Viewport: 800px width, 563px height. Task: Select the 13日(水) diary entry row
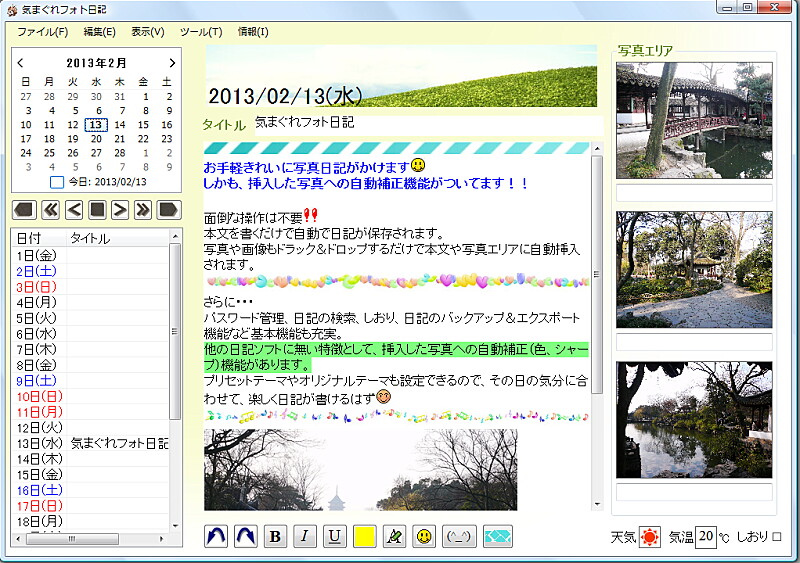(x=90, y=443)
